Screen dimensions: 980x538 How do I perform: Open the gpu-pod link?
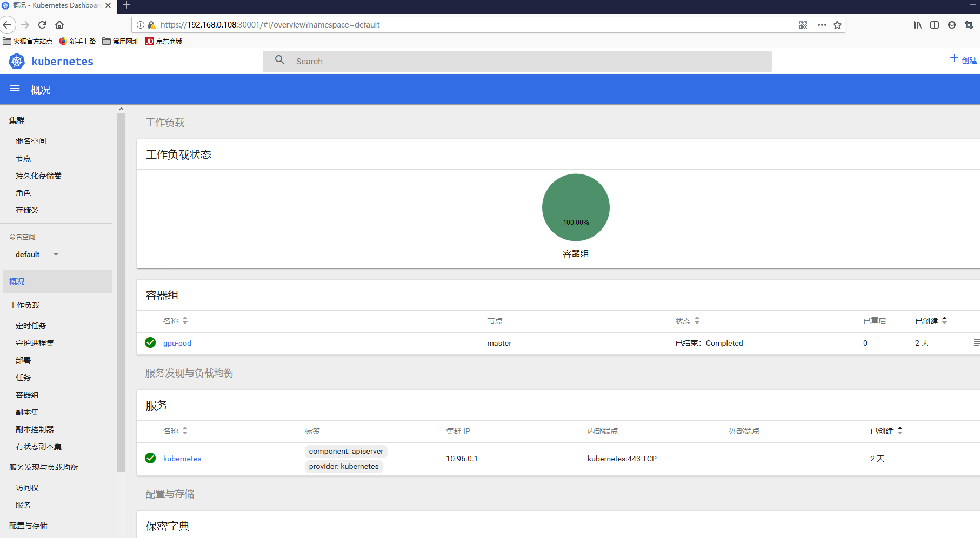click(x=177, y=343)
